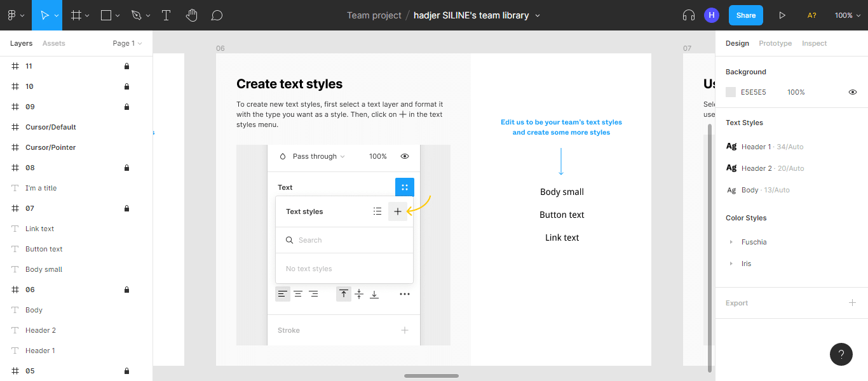Open the Shape tools dropdown arrow
The image size is (868, 381).
tap(118, 15)
